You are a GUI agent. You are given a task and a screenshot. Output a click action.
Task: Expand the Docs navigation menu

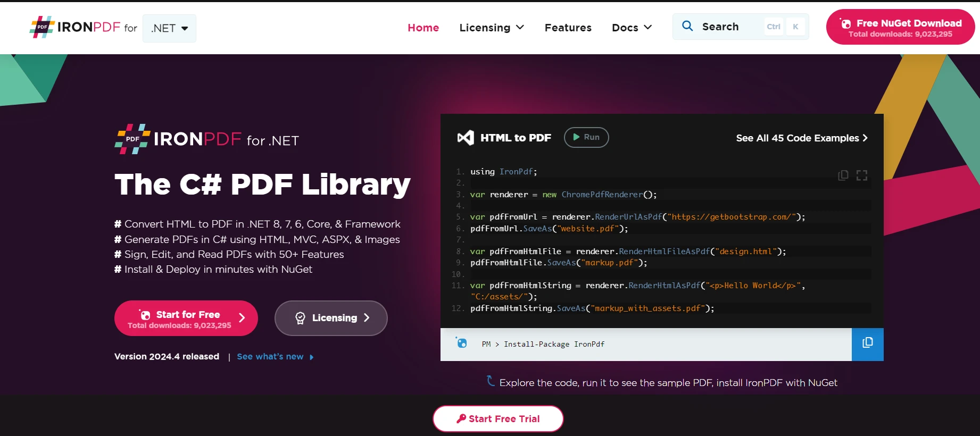tap(632, 28)
